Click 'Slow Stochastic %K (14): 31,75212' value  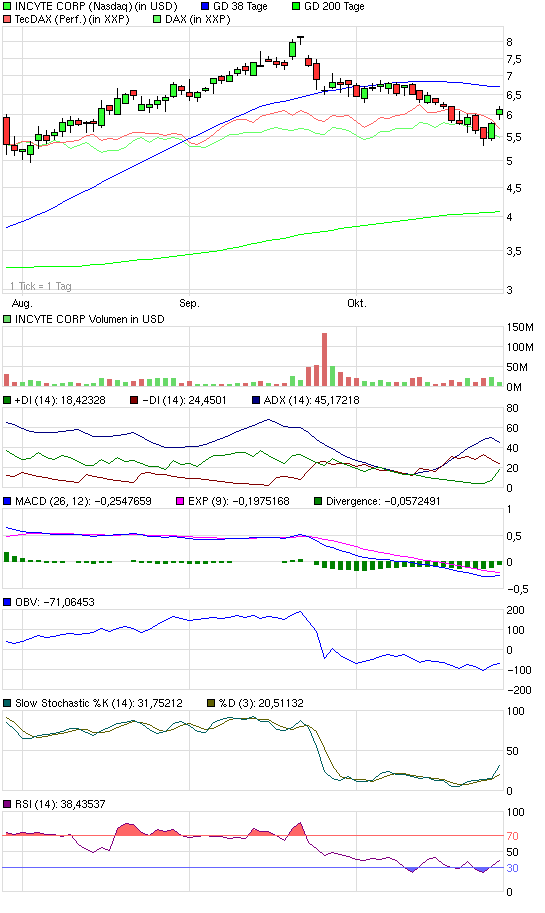coord(99,703)
